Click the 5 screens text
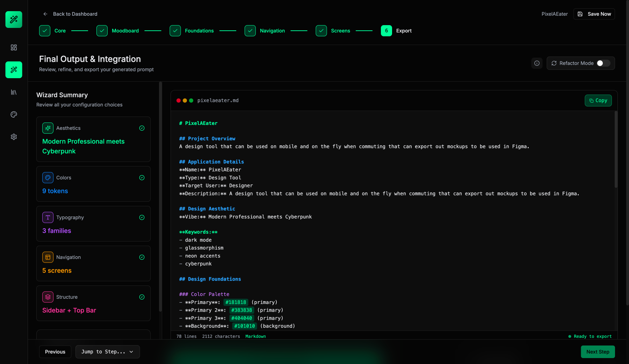629x364 pixels. 57,270
